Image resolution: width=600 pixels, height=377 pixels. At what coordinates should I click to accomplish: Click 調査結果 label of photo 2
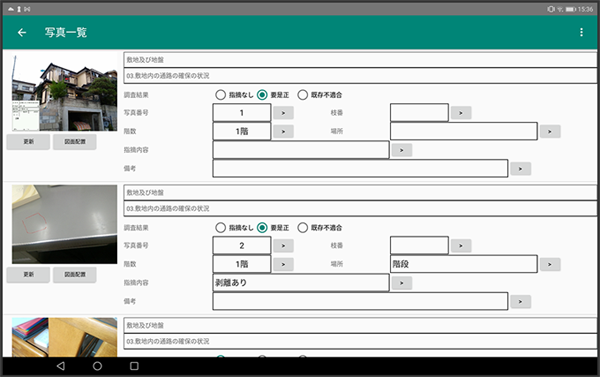pos(136,227)
